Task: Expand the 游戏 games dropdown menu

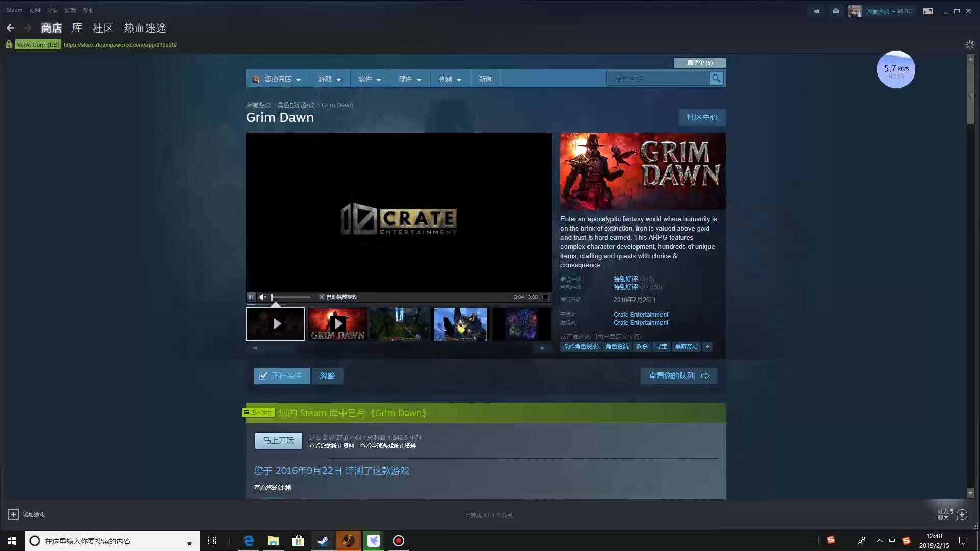Action: 328,79
